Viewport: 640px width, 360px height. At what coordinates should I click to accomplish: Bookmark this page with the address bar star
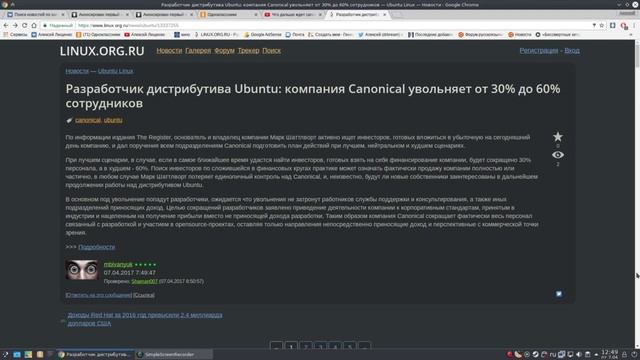pyautogui.click(x=602, y=25)
